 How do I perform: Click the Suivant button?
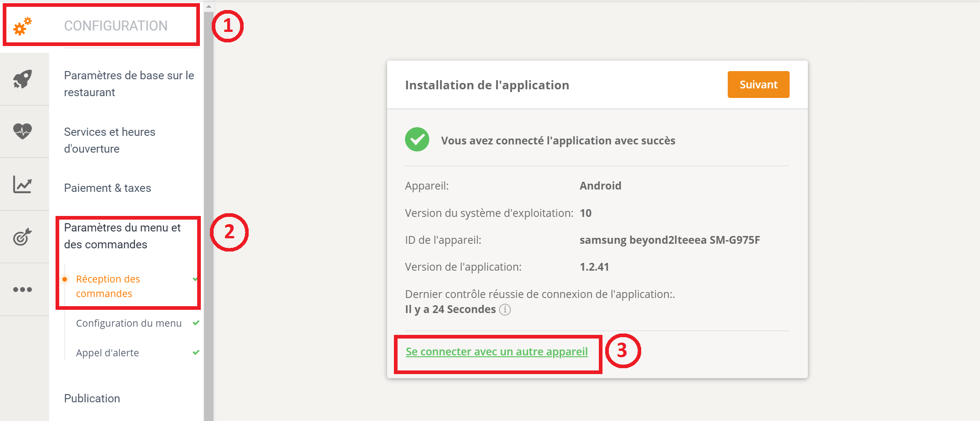[758, 84]
